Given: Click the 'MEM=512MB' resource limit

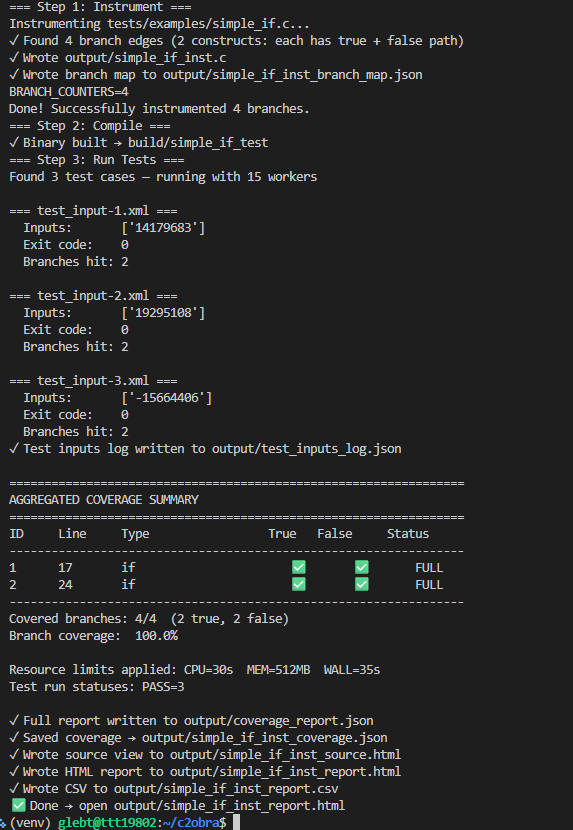Looking at the screenshot, I should [x=279, y=670].
